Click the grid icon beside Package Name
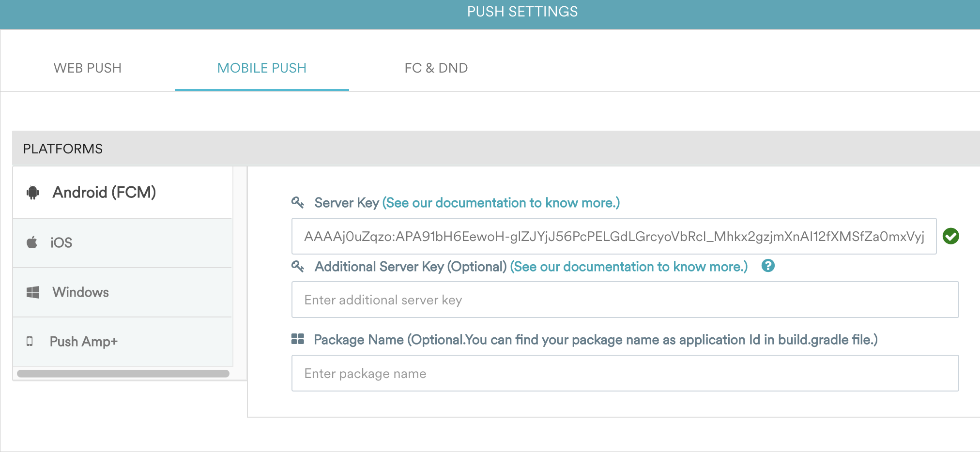Screen dimensions: 980x452 (x=298, y=339)
